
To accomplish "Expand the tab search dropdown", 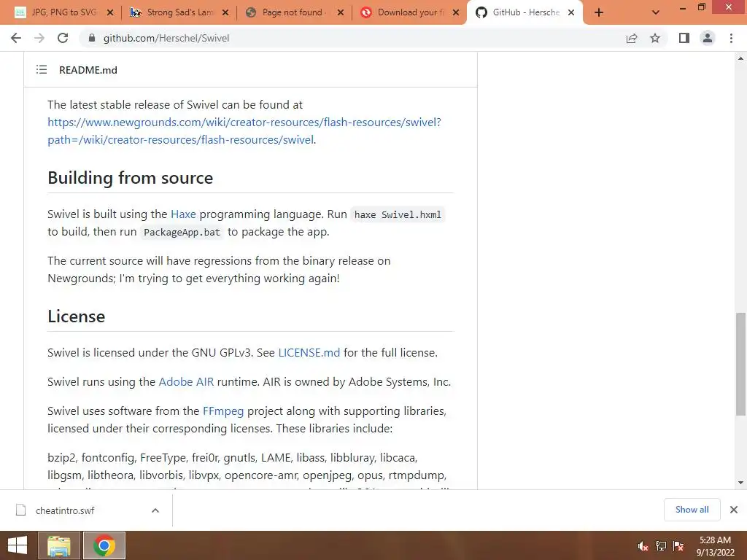I will pos(656,12).
